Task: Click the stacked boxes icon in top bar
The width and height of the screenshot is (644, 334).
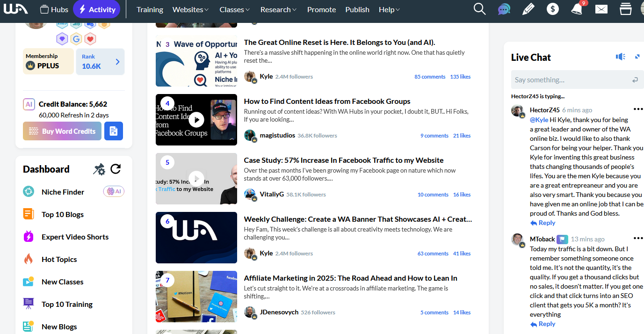Action: coord(626,9)
